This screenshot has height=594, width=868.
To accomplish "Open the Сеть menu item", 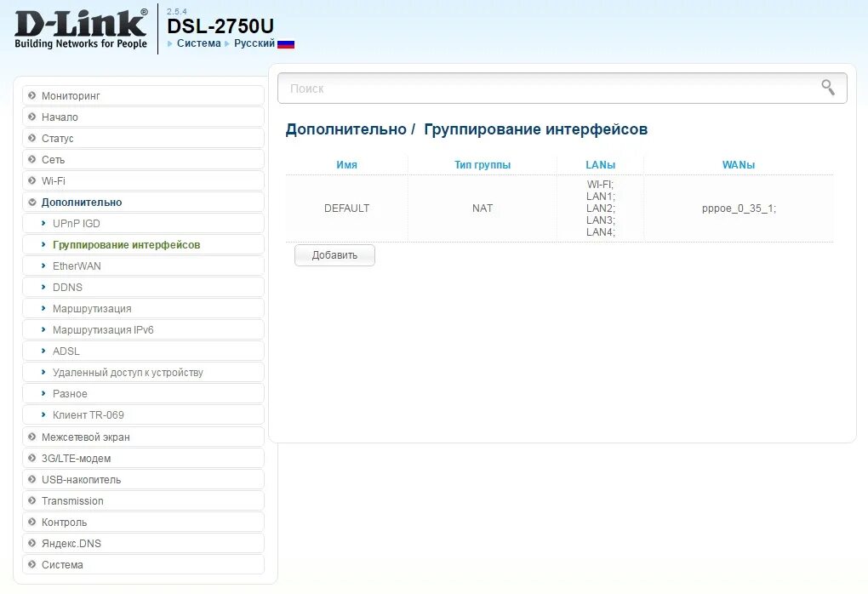I will [143, 159].
